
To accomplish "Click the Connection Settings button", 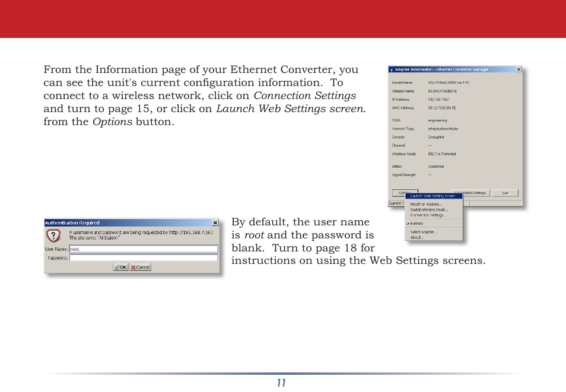I will click(x=470, y=193).
